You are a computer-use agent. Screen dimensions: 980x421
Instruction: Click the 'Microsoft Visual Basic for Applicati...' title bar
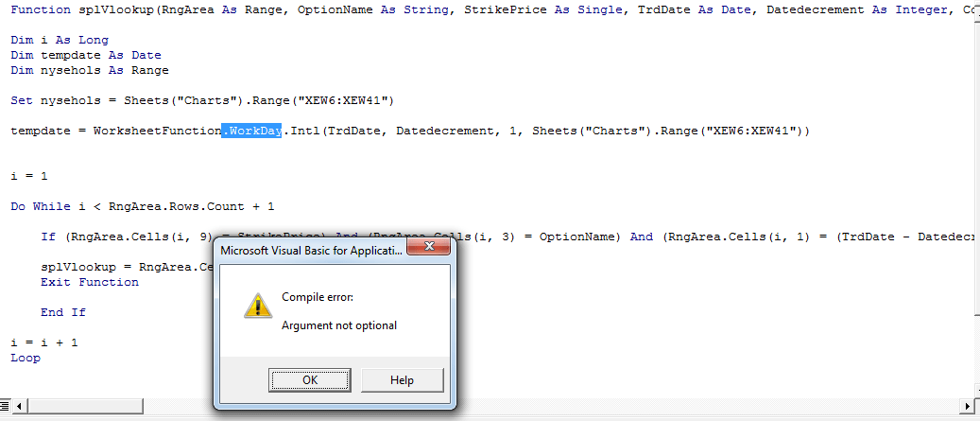(313, 251)
